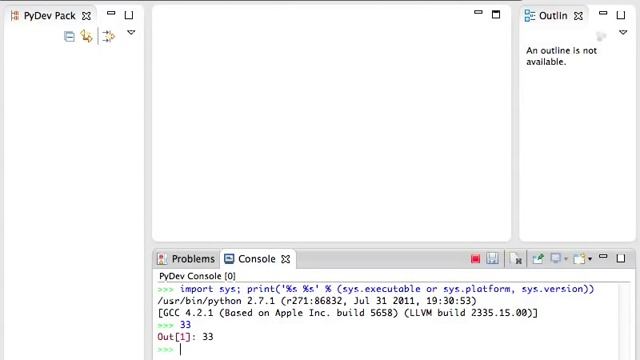Maximize the PyDev Package Explorer view
Screen dimensions: 640x360
(129, 15)
